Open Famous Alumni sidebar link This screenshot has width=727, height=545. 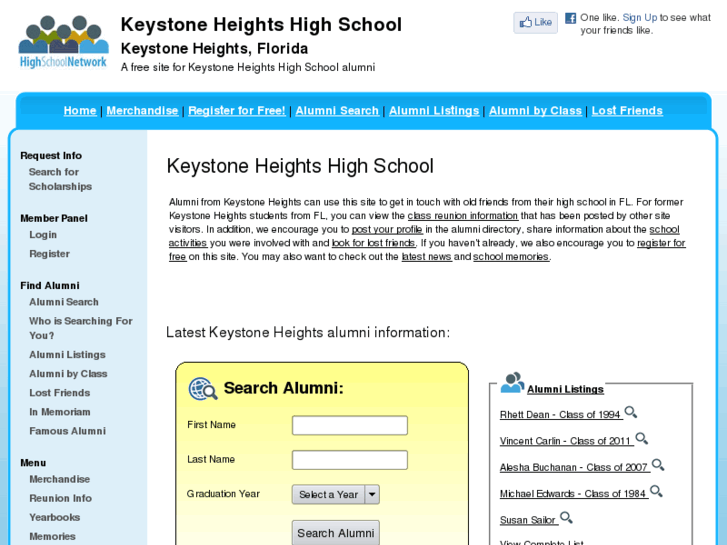68,431
